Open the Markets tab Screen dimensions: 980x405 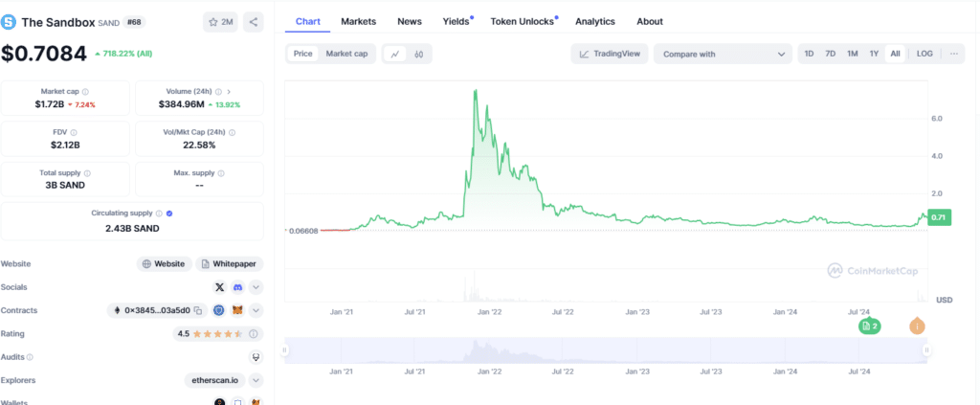(358, 21)
